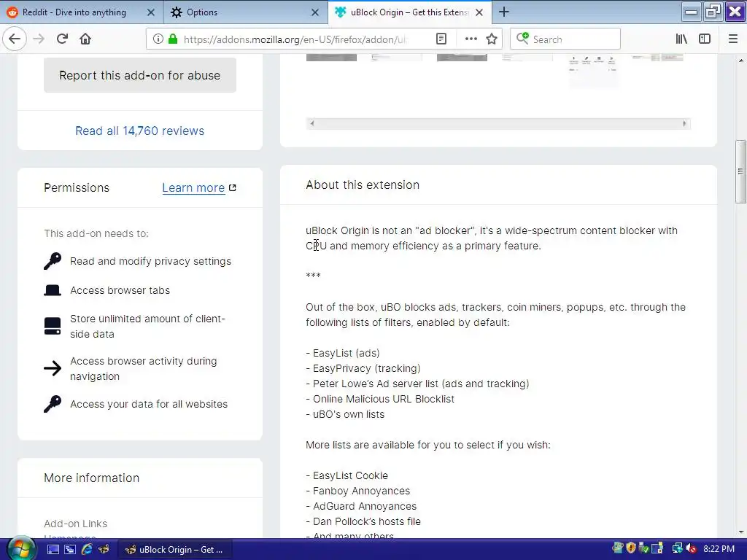This screenshot has height=560, width=747.
Task: Click the security shield tray icon
Action: (x=631, y=548)
